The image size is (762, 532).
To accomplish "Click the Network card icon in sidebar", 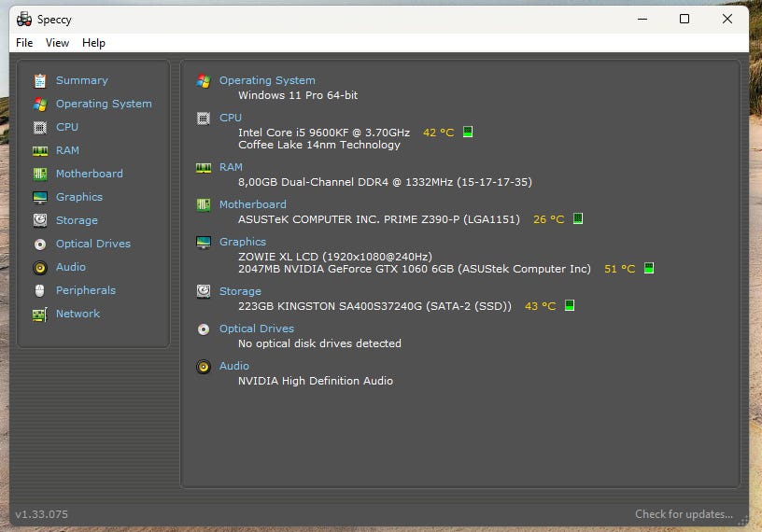I will [x=40, y=315].
